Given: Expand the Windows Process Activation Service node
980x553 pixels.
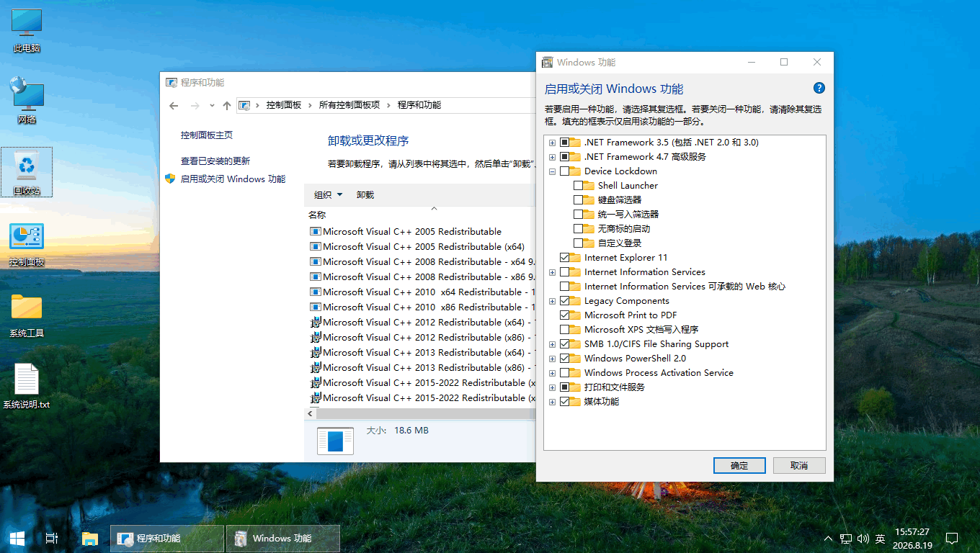Looking at the screenshot, I should [x=553, y=373].
